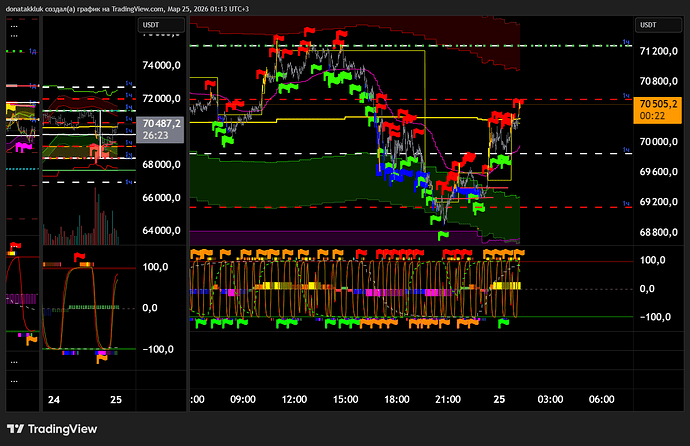Click the red flag atop the far-left oscillator pane
The image size is (690, 446).
15,246
